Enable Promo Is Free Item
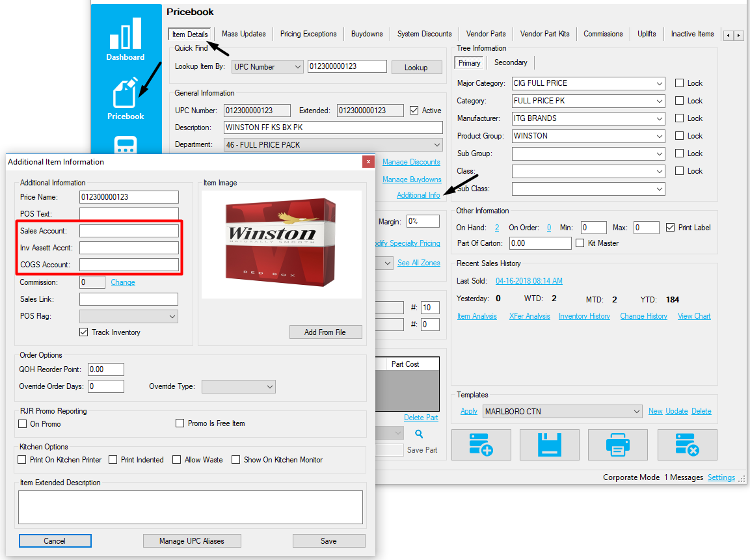This screenshot has width=750, height=560. 180,423
